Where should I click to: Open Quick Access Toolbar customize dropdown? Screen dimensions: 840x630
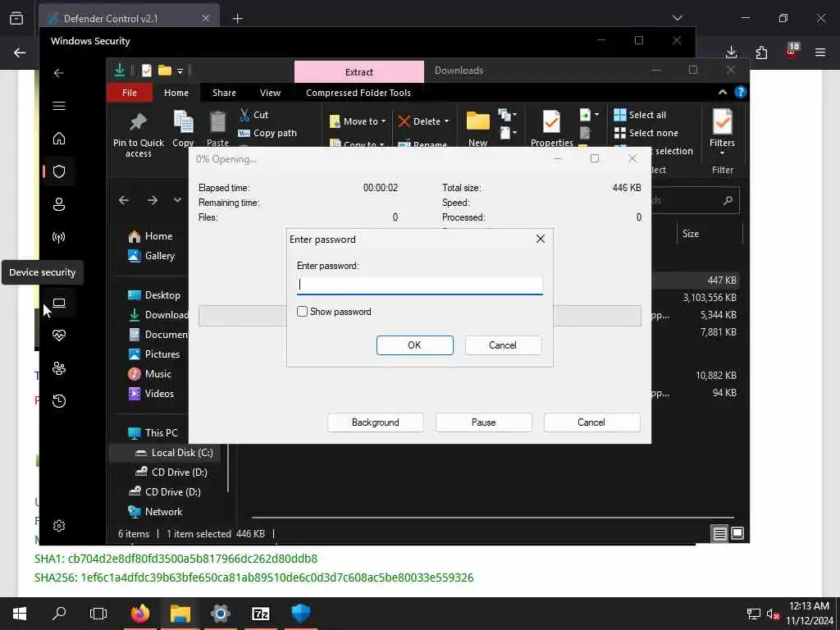point(180,71)
